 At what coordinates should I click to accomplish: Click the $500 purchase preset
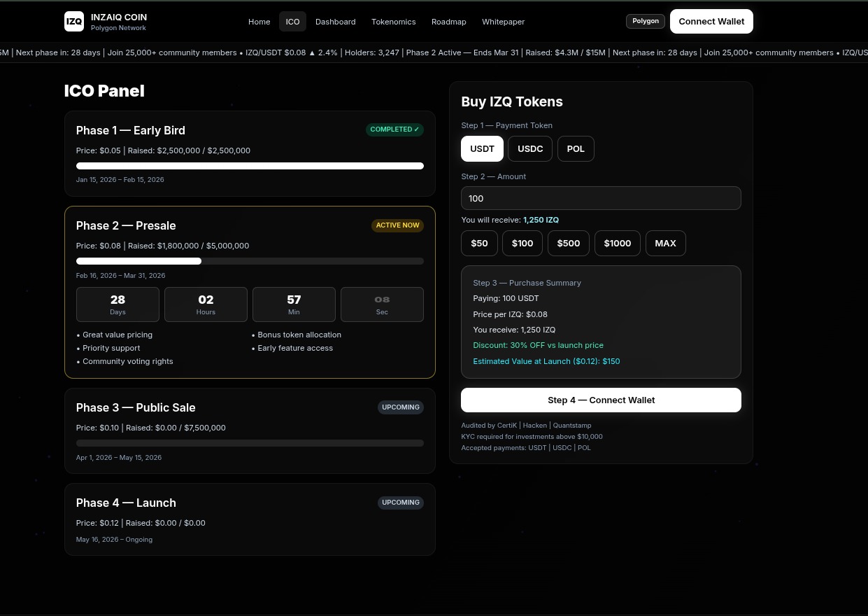[x=568, y=243]
